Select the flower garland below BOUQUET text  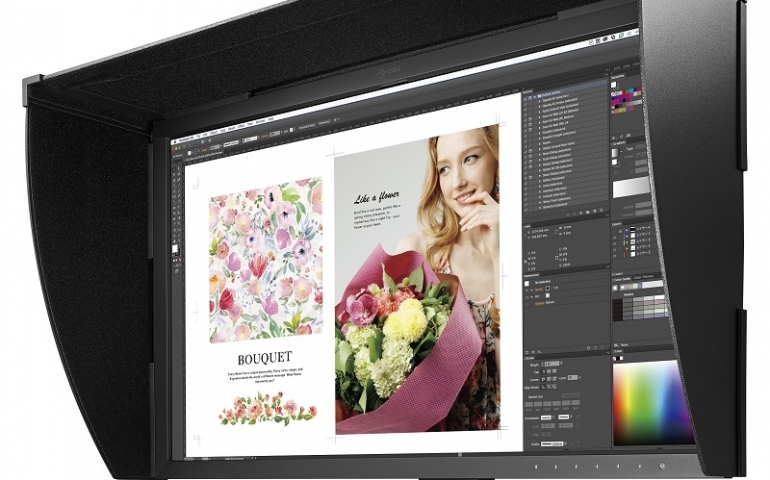(268, 409)
